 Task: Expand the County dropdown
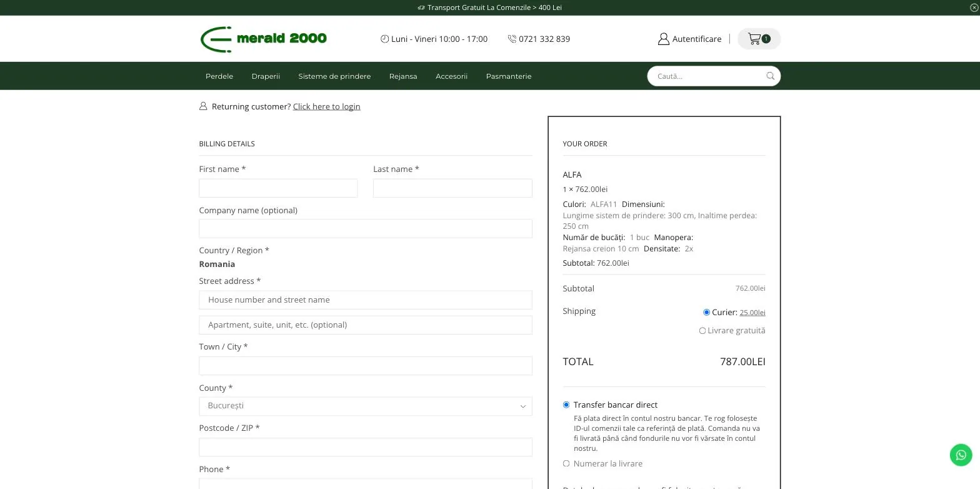[366, 406]
